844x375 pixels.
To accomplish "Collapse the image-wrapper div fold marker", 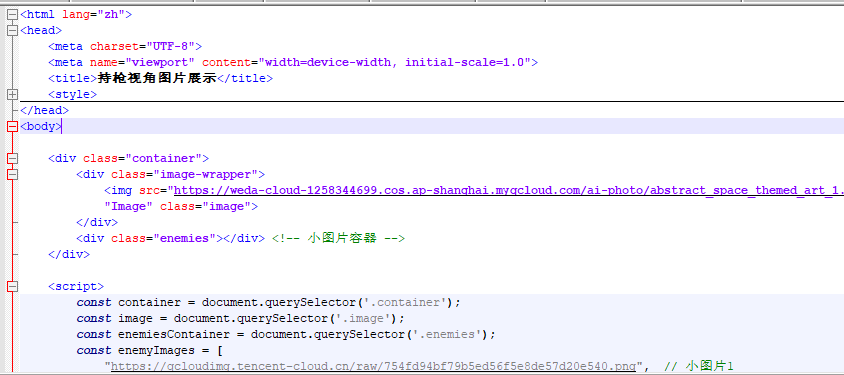I will 12,174.
